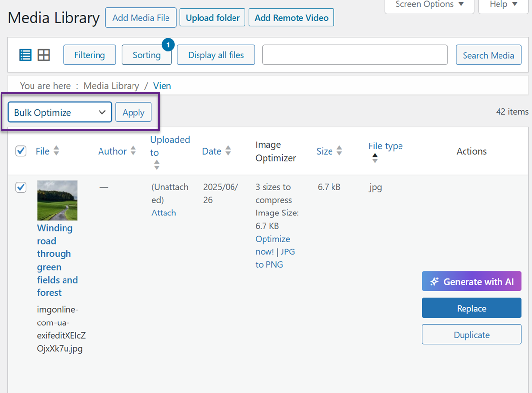Switch to grid view icon
The width and height of the screenshot is (532, 393).
click(x=44, y=55)
